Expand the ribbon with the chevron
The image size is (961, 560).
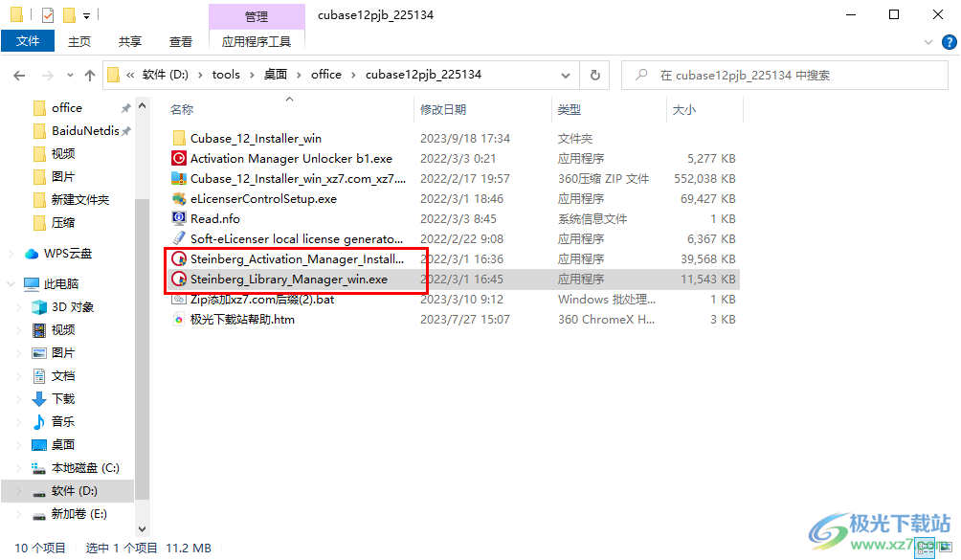click(927, 42)
